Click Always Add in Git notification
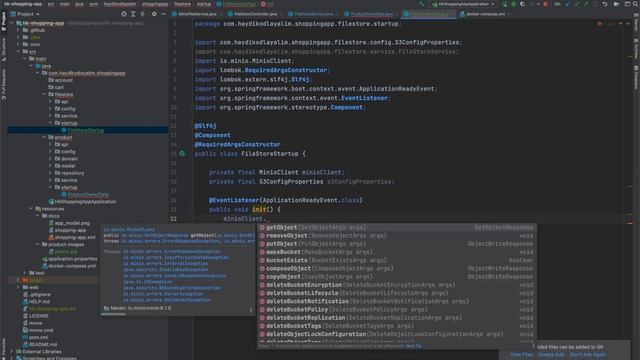Image resolution: width=640 pixels, height=360 pixels. [551, 354]
